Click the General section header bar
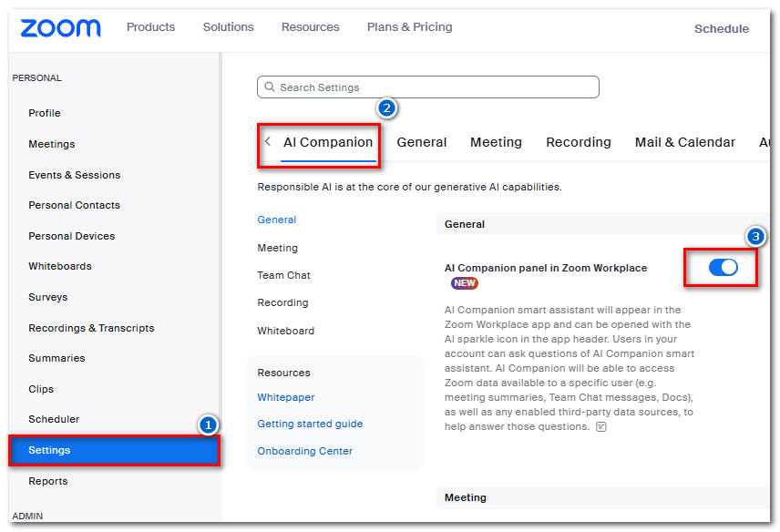The image size is (780, 532). [x=602, y=224]
